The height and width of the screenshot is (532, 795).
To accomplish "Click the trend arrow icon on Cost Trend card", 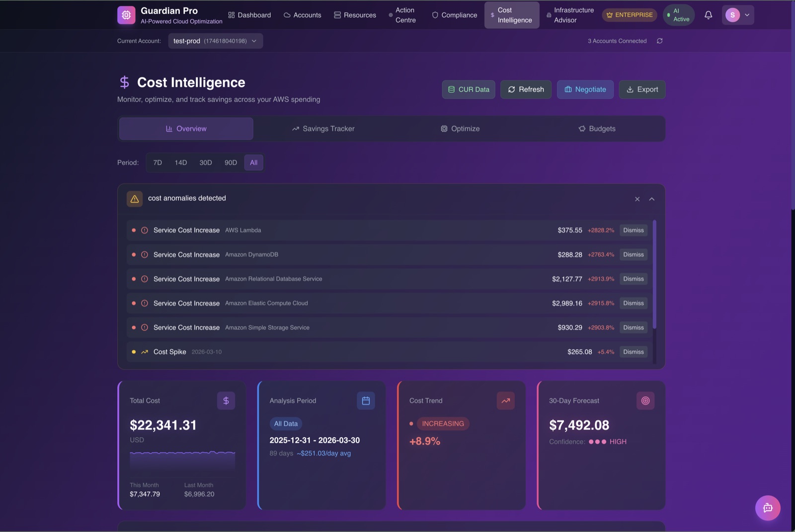I will [506, 400].
